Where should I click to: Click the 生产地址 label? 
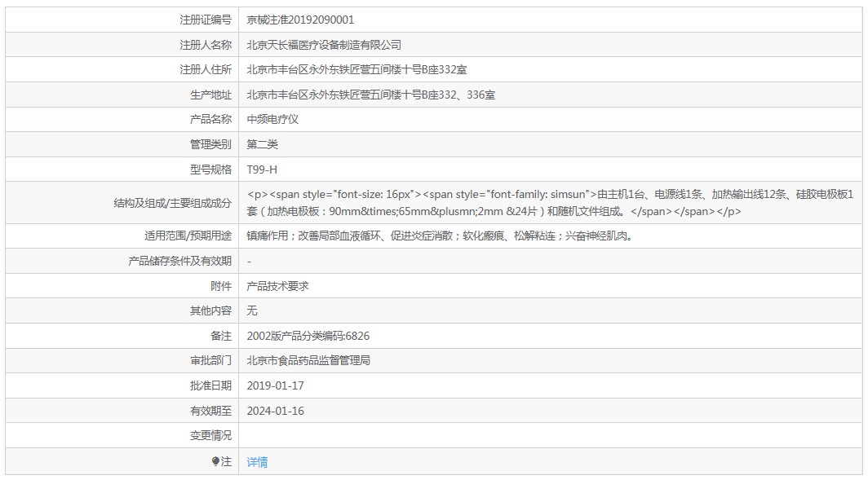pyautogui.click(x=211, y=95)
